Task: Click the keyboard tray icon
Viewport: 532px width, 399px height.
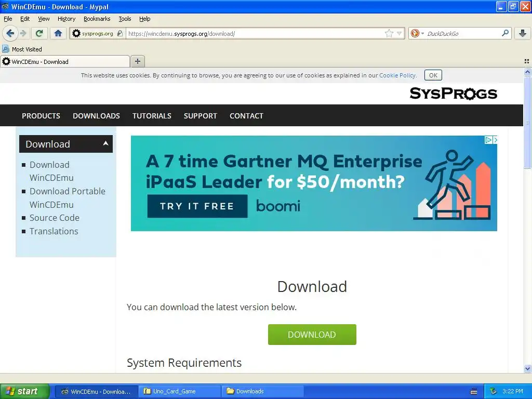Action: (x=474, y=392)
